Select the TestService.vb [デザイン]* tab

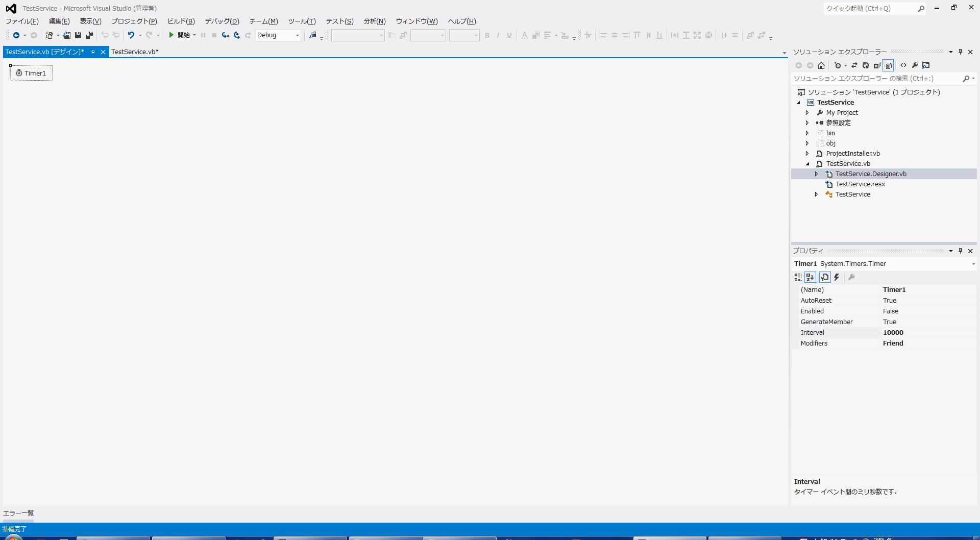[x=45, y=52]
